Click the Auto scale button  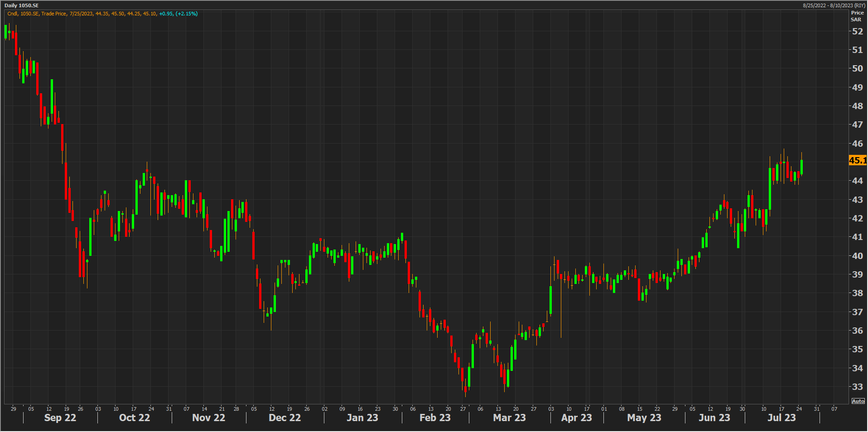click(x=858, y=401)
